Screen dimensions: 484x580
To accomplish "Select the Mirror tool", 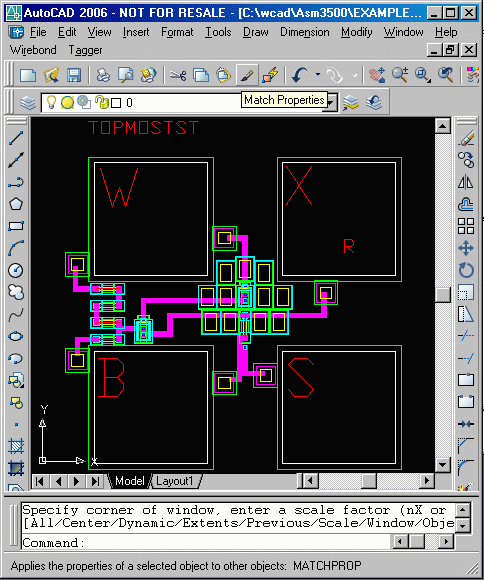I will point(466,182).
